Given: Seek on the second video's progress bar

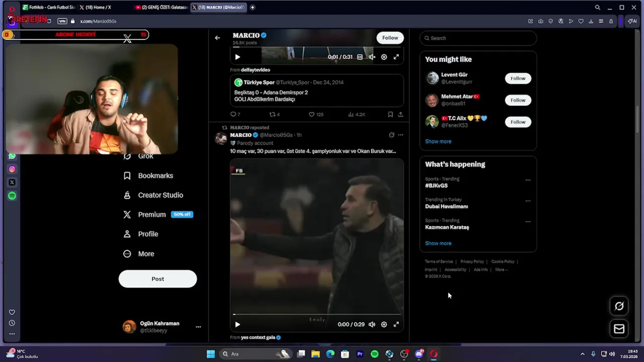Looking at the screenshot, I should tap(317, 314).
